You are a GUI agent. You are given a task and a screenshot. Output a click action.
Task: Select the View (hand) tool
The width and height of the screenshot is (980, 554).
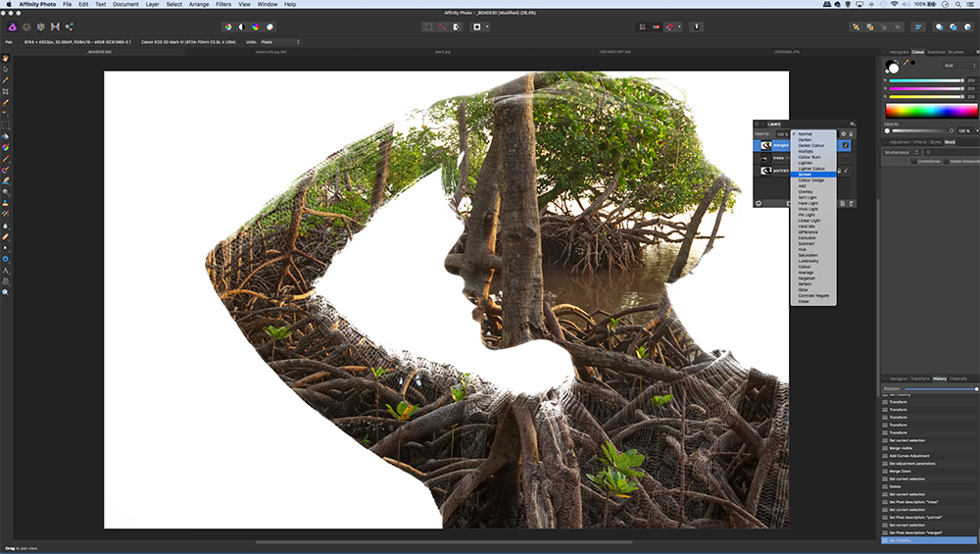pyautogui.click(x=6, y=58)
